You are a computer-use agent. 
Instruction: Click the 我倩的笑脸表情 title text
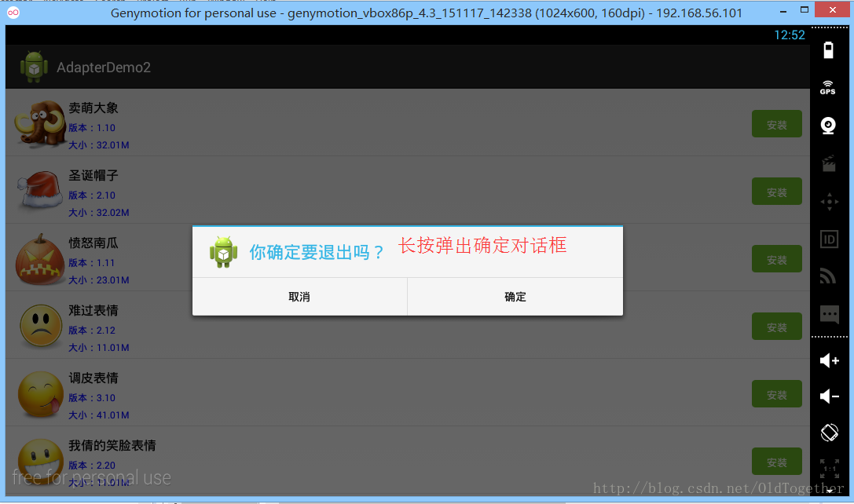tap(112, 445)
